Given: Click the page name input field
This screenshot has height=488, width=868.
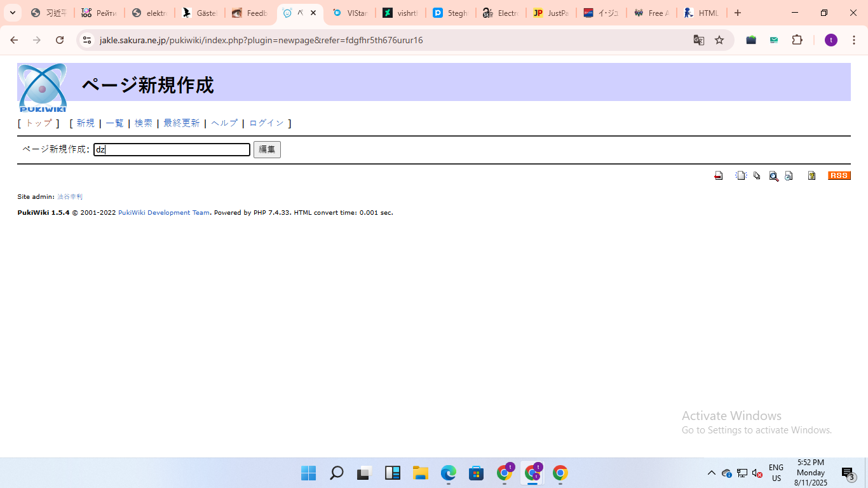Looking at the screenshot, I should tap(172, 150).
